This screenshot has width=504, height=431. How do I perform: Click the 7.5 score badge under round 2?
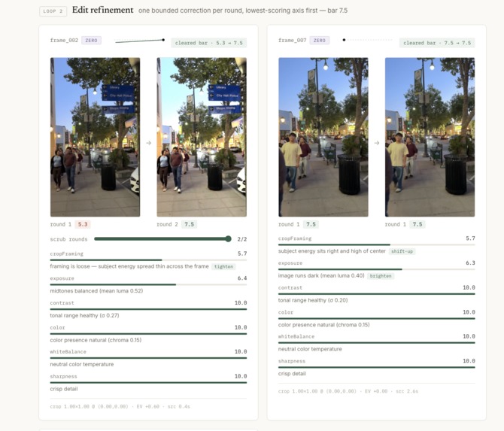189,224
